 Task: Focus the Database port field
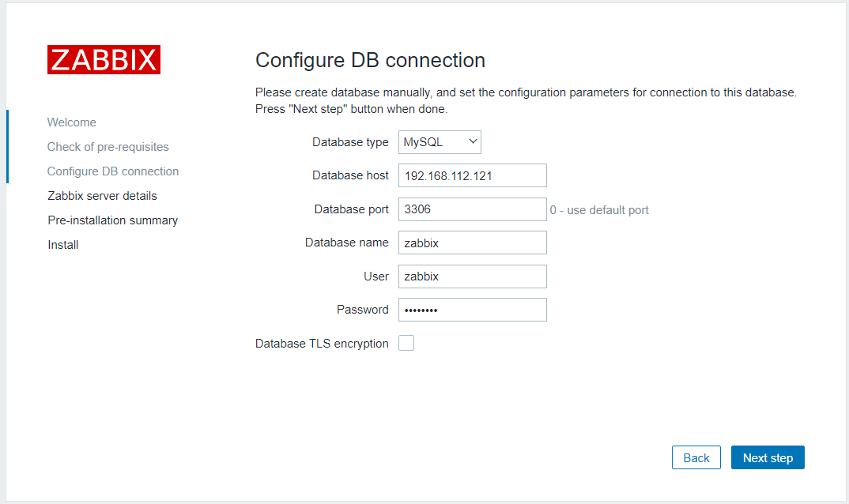[472, 209]
